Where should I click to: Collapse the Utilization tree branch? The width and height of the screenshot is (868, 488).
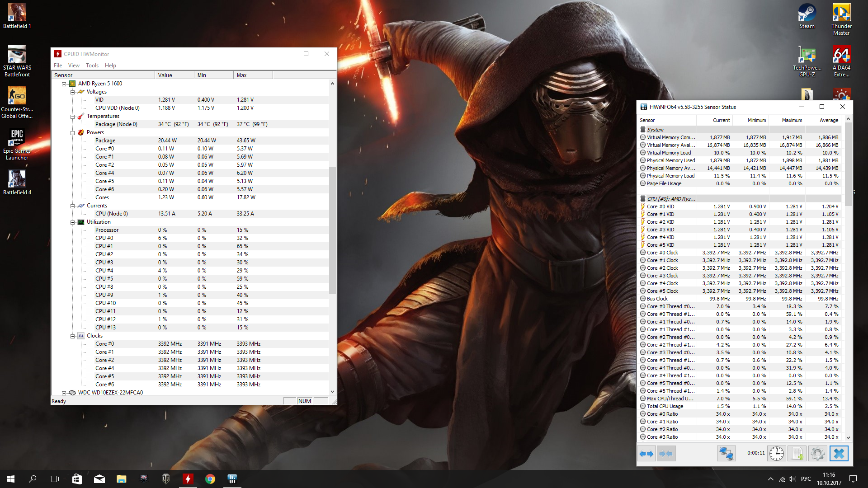click(x=72, y=222)
